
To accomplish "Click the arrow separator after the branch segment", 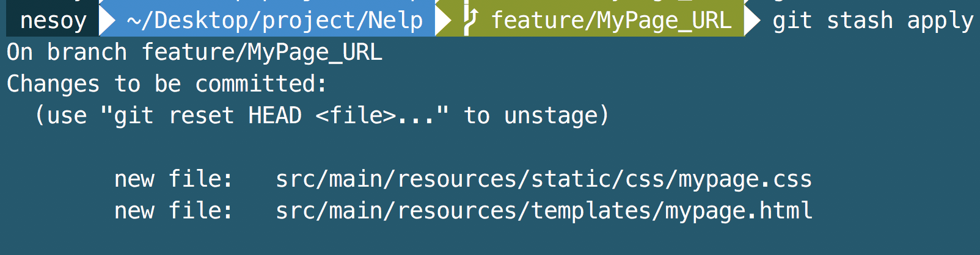I will pos(752,20).
